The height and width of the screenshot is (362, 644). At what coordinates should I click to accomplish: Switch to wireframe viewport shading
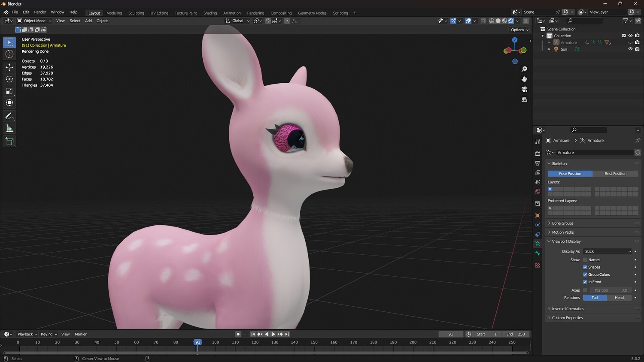pos(492,21)
